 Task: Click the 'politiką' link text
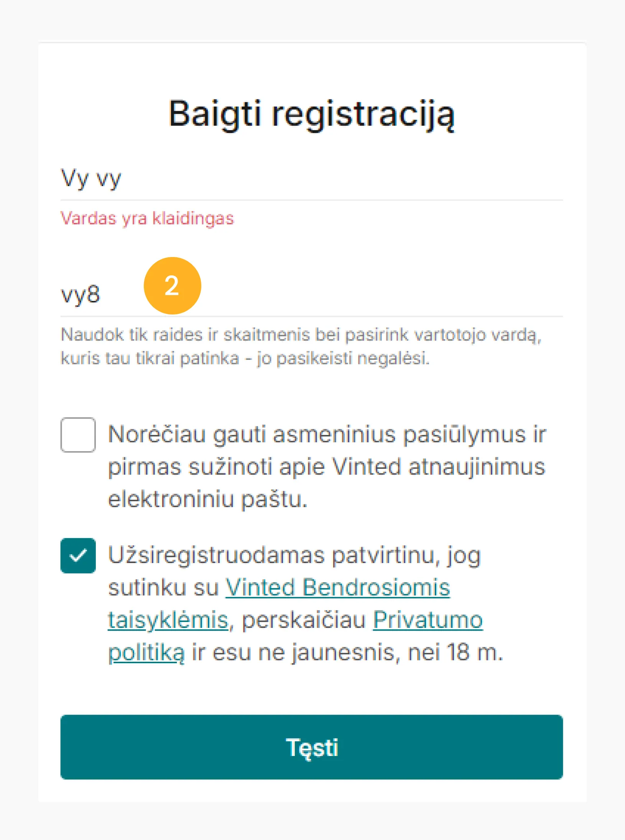[146, 652]
